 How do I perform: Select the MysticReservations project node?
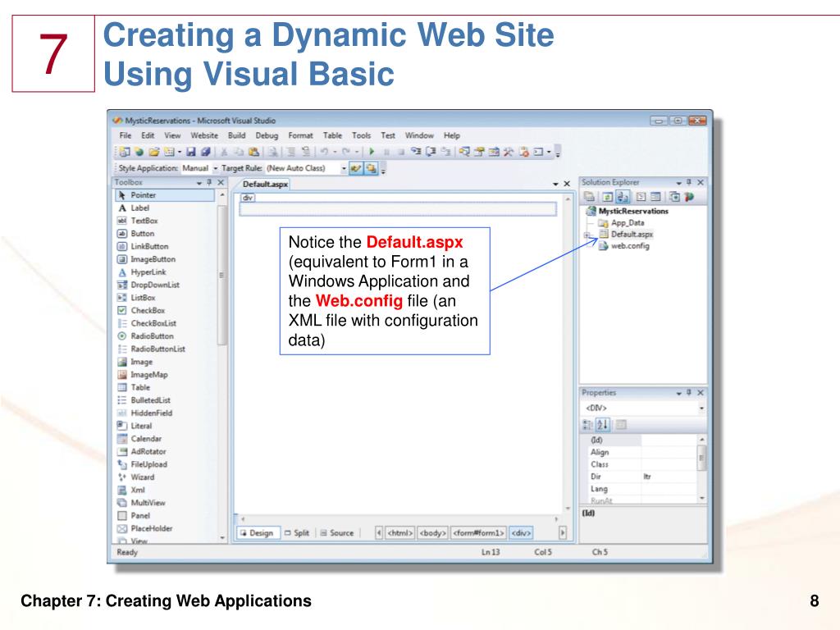628,211
